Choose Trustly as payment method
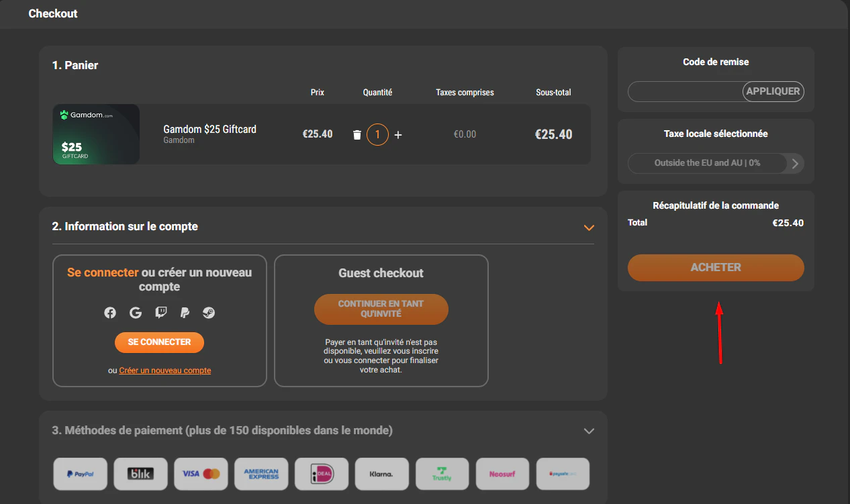The height and width of the screenshot is (504, 850). 442,474
